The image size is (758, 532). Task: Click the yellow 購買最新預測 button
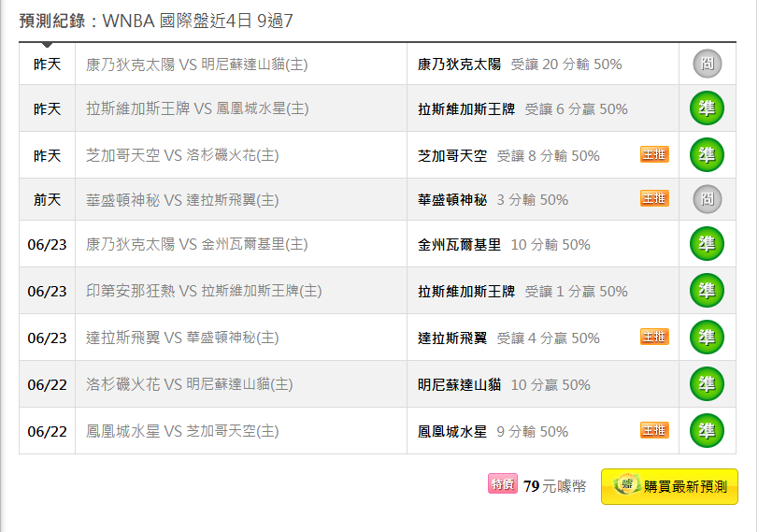pos(669,486)
